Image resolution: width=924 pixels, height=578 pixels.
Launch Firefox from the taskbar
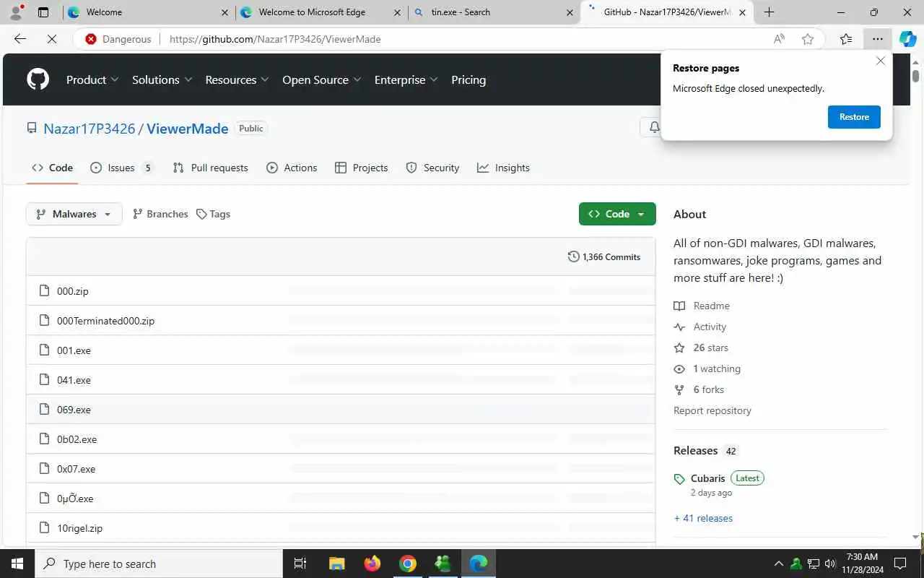(372, 564)
